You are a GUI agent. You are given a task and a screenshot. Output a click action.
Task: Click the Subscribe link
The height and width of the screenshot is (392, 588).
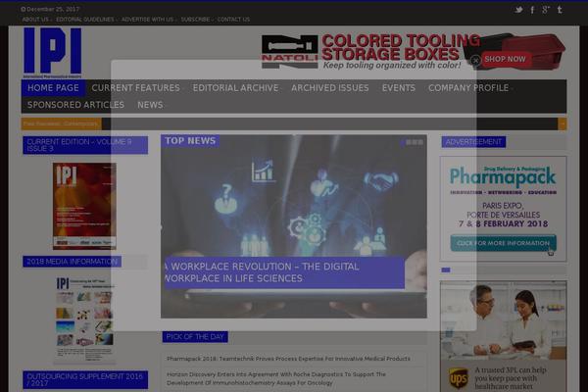click(195, 20)
